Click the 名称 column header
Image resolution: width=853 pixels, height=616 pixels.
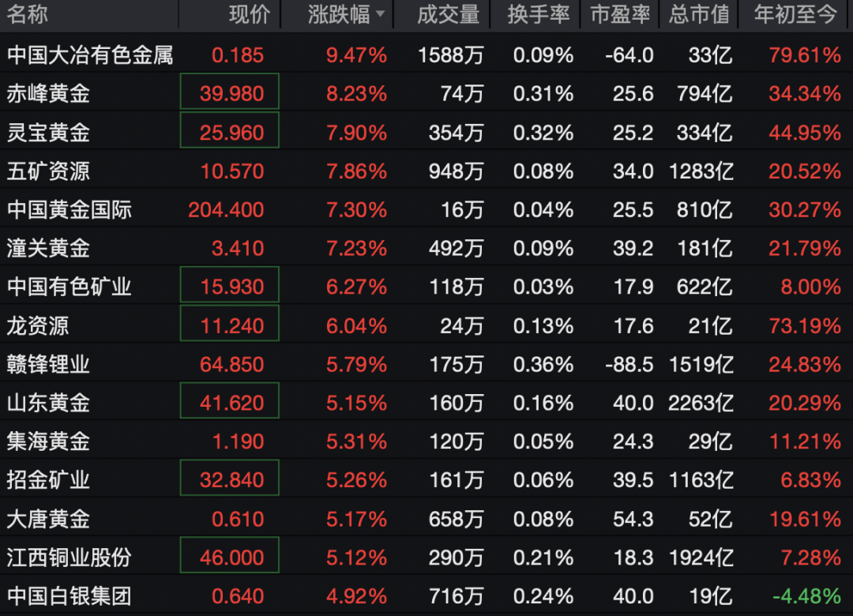(28, 14)
